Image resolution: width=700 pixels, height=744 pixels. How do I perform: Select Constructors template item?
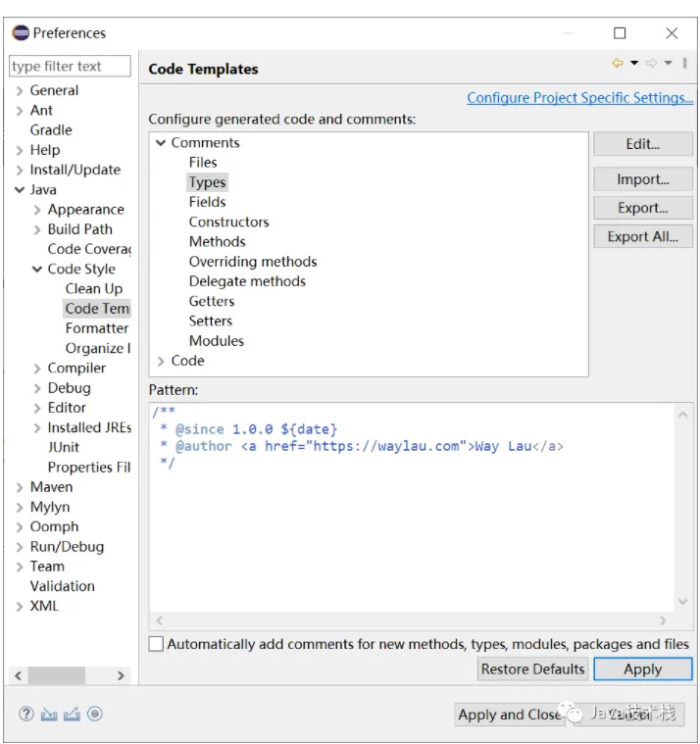tap(228, 222)
